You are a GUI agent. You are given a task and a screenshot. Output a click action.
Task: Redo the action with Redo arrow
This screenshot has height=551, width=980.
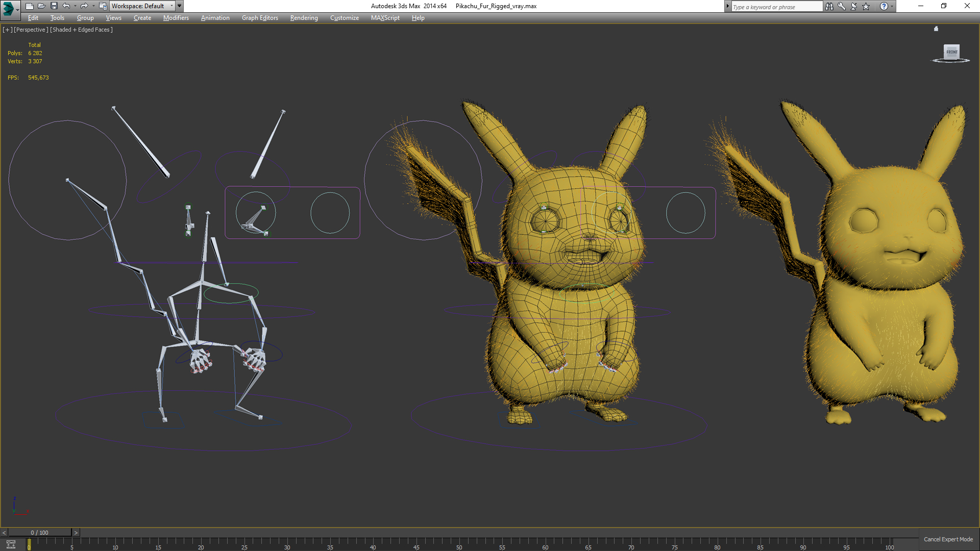(84, 6)
